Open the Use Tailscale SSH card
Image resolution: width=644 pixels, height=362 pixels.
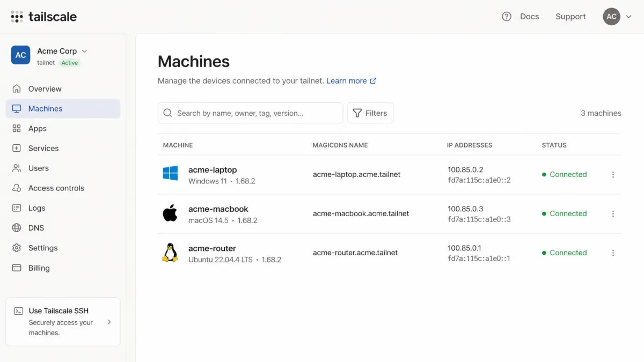(x=63, y=322)
